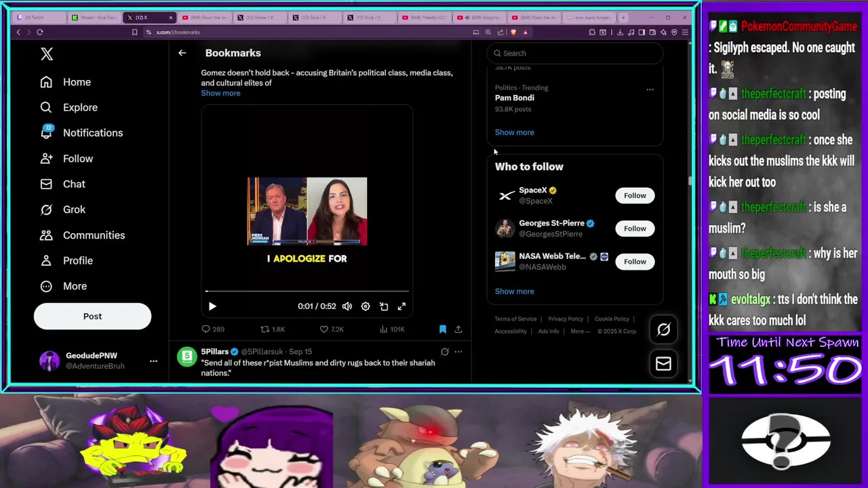Go back using the Bookmarks arrow
This screenshot has height=488, width=868.
pyautogui.click(x=182, y=53)
